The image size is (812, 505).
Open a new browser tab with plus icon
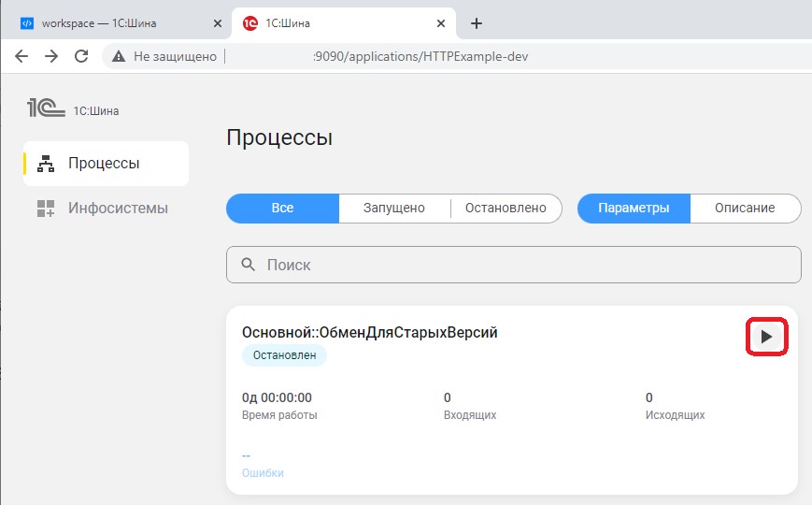click(477, 23)
